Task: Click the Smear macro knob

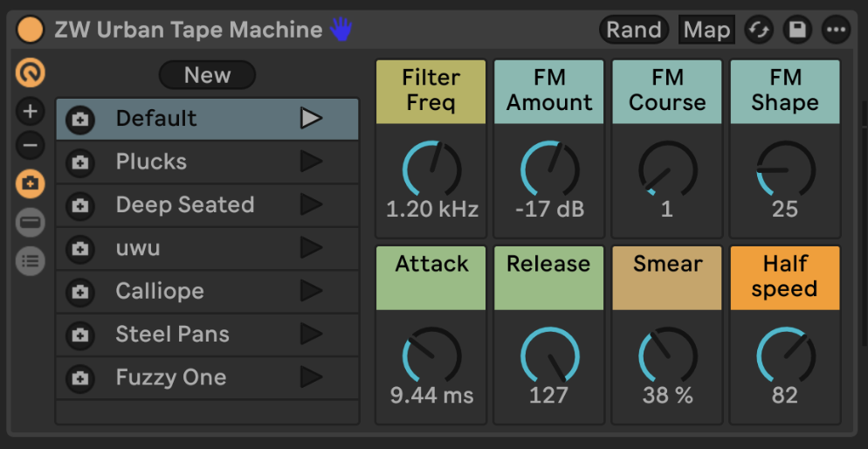Action: point(668,356)
